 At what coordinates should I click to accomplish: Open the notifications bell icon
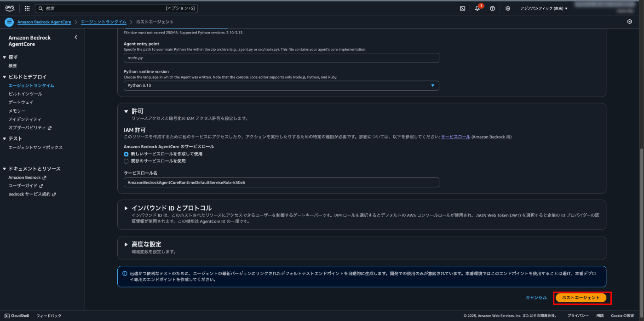coord(477,8)
